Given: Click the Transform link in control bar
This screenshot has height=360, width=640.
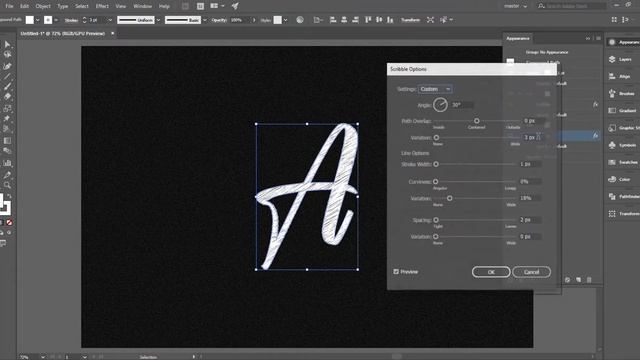Looking at the screenshot, I should (x=410, y=20).
